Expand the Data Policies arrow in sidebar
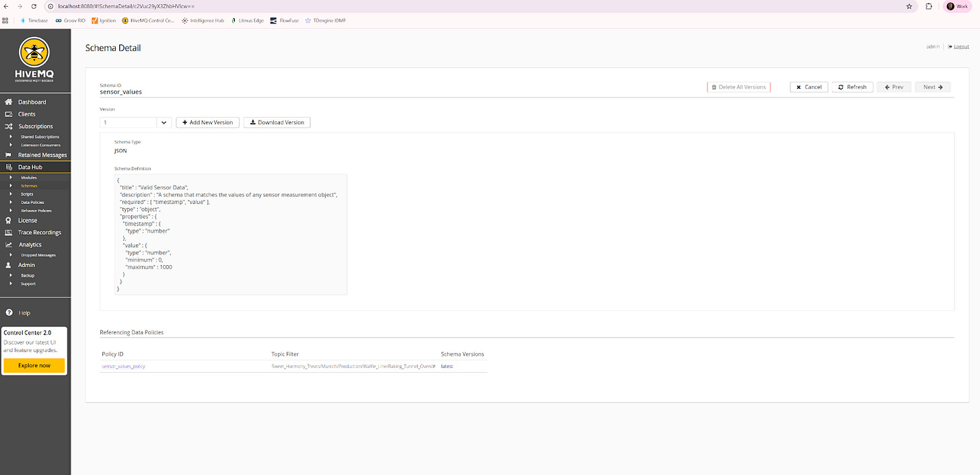 (x=11, y=202)
